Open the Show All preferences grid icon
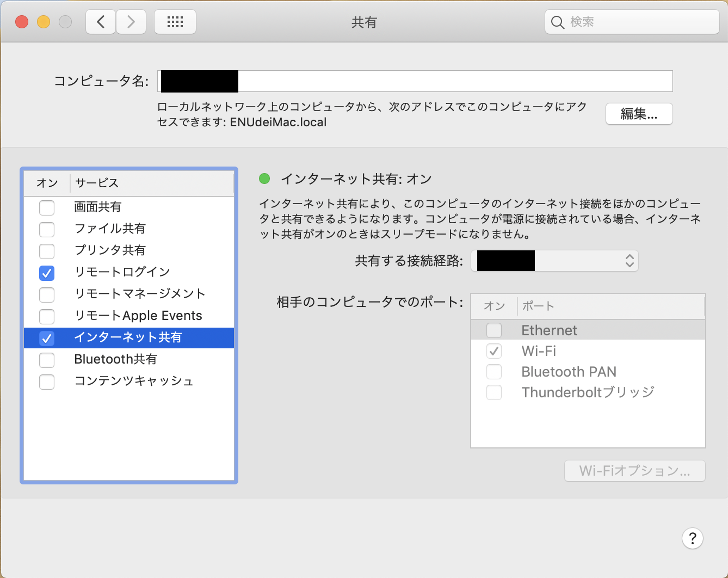This screenshot has width=728, height=578. coord(175,22)
